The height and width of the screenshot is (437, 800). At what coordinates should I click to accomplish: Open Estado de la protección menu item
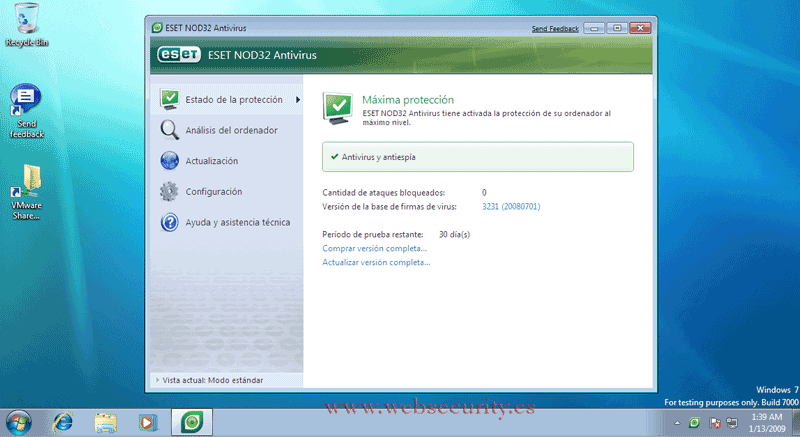point(227,99)
